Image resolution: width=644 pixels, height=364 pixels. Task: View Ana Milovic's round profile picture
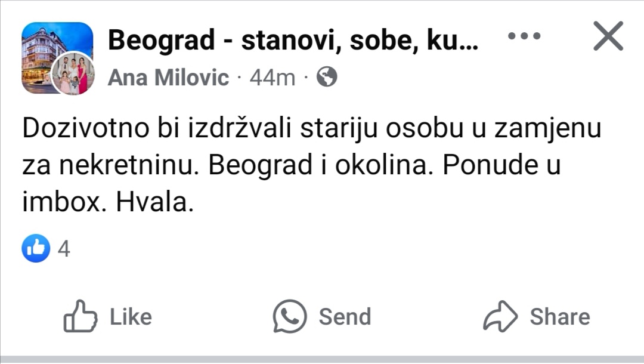[73, 74]
